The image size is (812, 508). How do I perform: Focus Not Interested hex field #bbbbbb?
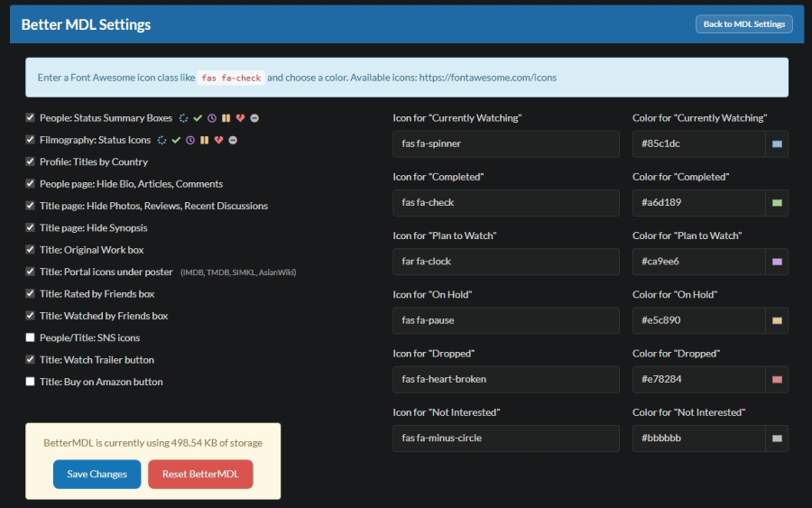coord(698,439)
